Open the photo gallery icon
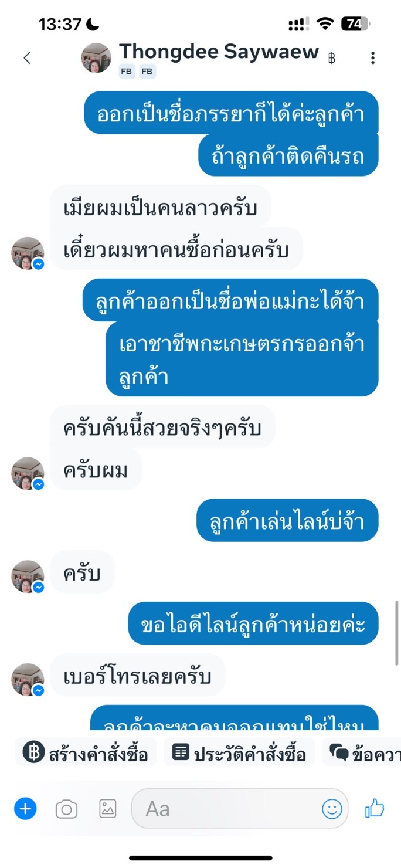 coord(107,809)
